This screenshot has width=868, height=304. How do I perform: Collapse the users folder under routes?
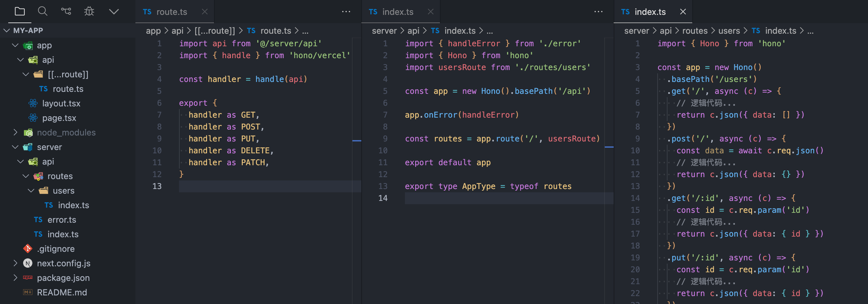[x=31, y=190]
